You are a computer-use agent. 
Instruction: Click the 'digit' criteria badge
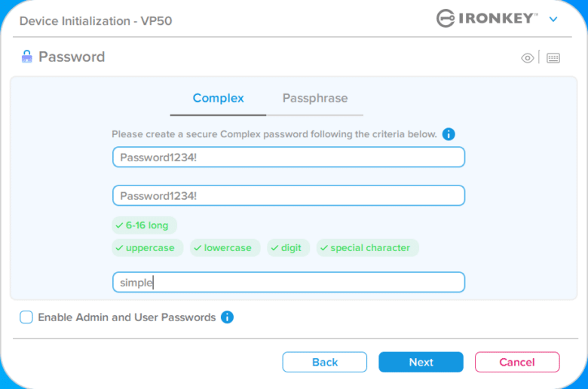tap(289, 247)
